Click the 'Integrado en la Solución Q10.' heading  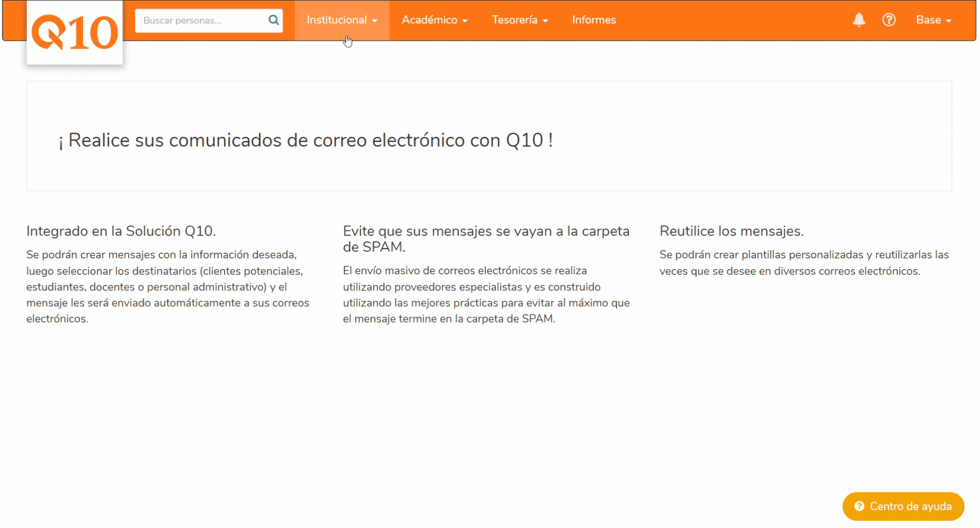pos(121,231)
